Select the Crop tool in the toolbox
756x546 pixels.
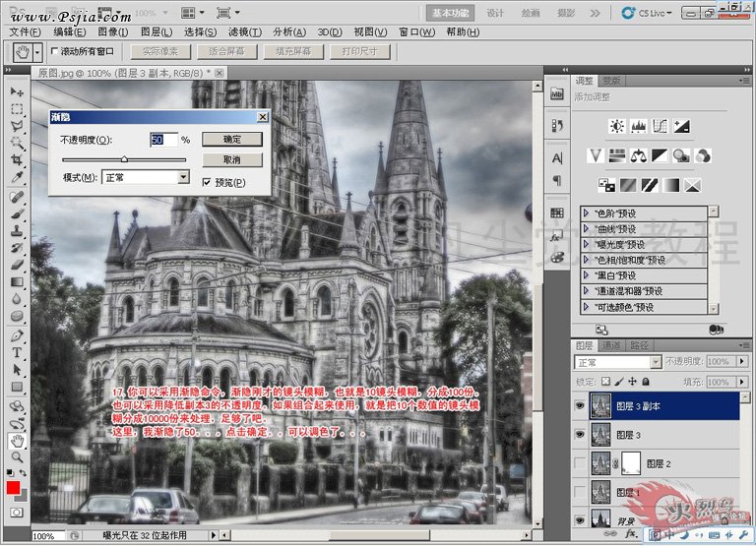tap(17, 161)
